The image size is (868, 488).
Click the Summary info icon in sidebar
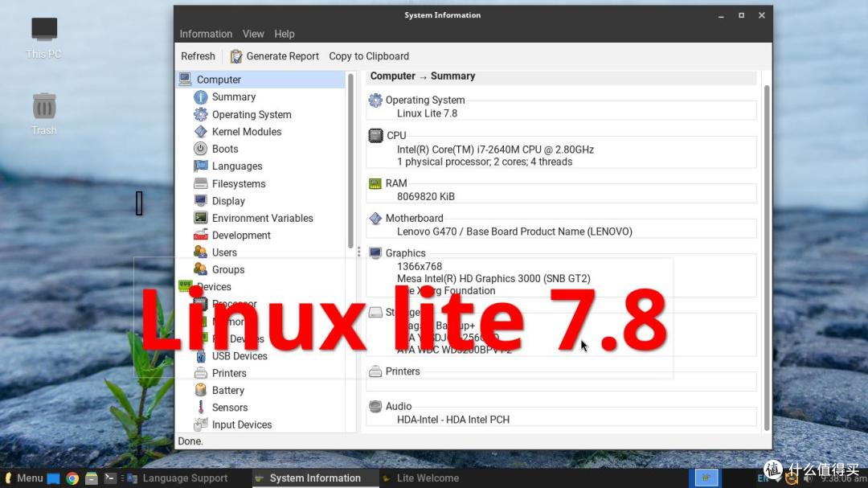(x=200, y=97)
